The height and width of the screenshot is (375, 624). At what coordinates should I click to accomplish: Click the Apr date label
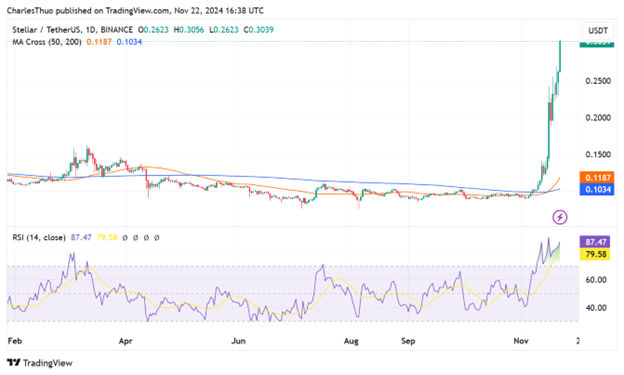[x=125, y=341]
